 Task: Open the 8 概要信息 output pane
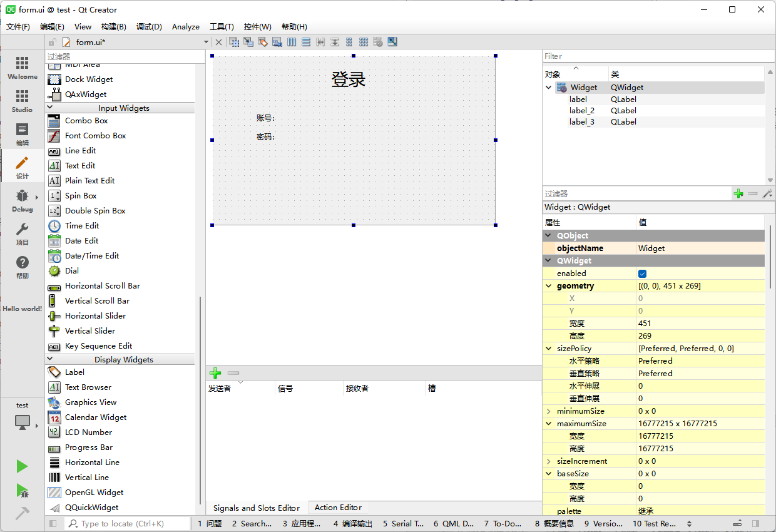click(554, 524)
